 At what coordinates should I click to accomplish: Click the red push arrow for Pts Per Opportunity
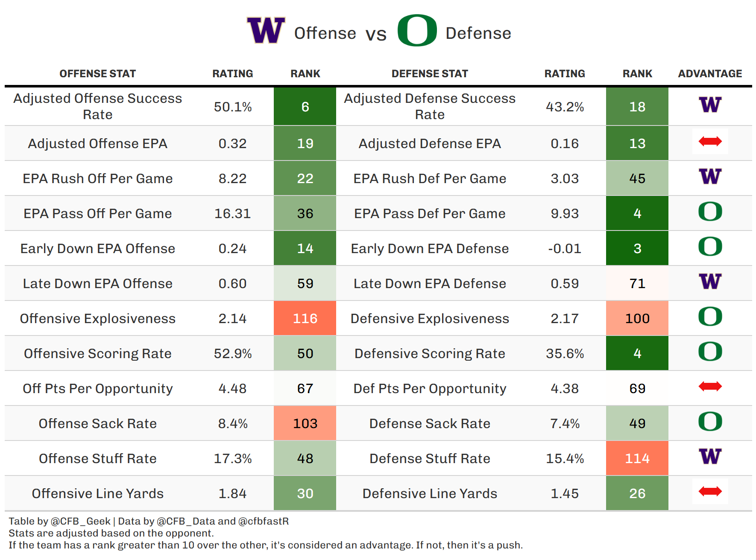(x=710, y=387)
